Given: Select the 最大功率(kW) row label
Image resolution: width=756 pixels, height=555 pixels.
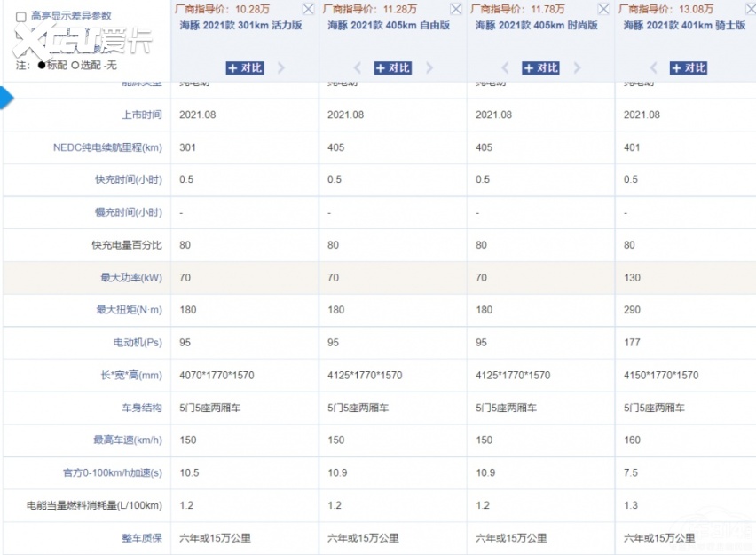Looking at the screenshot, I should pos(131,278).
